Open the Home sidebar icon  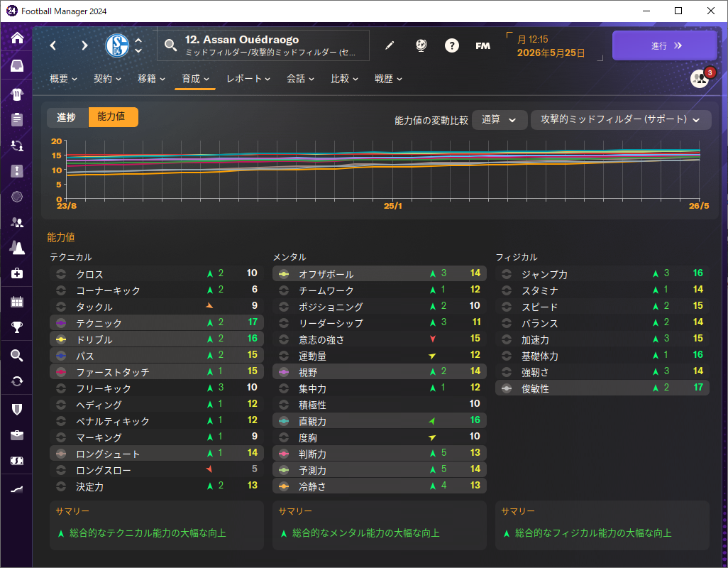(17, 38)
